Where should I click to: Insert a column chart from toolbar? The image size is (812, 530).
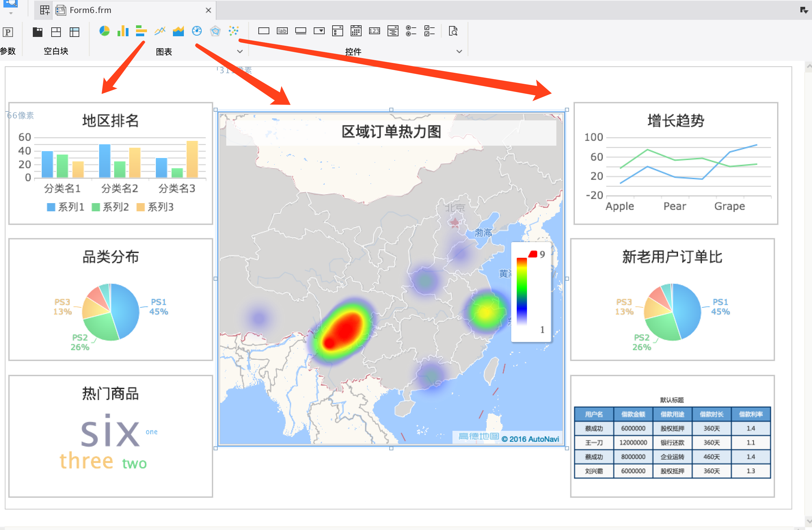[x=123, y=31]
